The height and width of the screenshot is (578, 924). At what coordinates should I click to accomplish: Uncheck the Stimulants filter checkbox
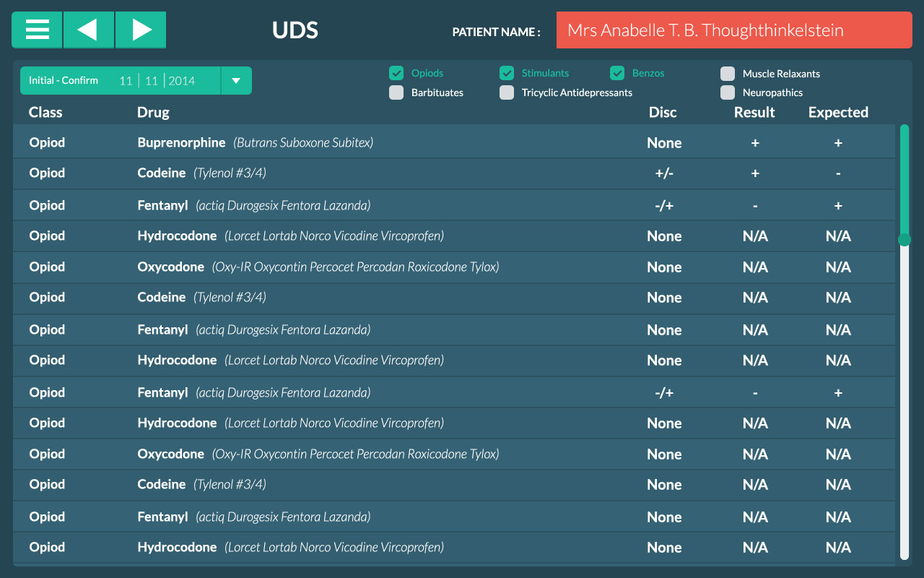[507, 73]
